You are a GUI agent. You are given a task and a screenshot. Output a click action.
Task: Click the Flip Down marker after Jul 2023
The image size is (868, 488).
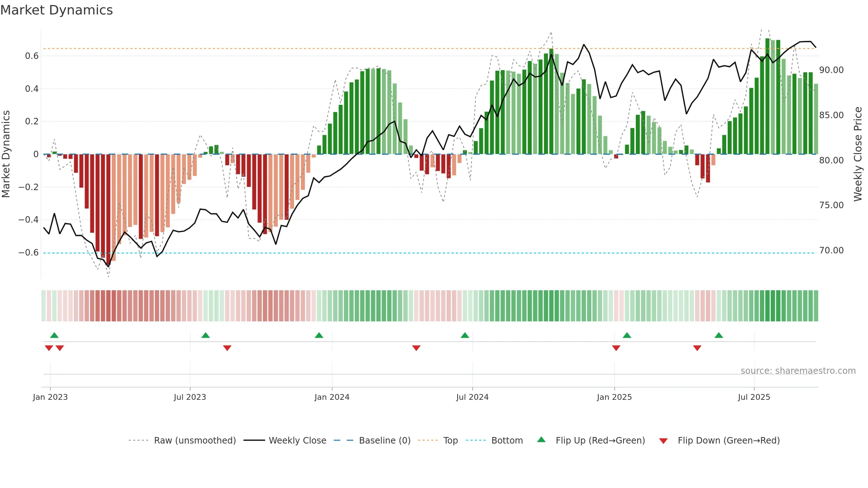click(227, 348)
